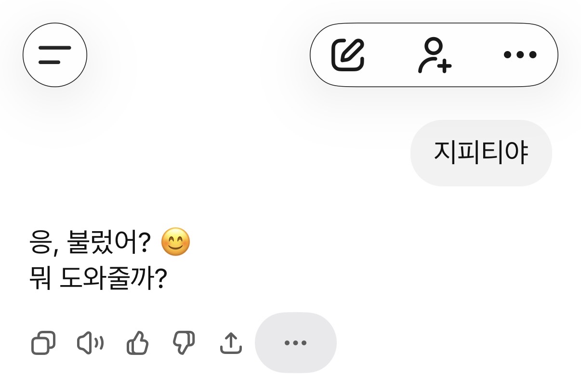Open the sidebar menu with two-line icon
Viewport: 581px width, 392px height.
click(55, 55)
